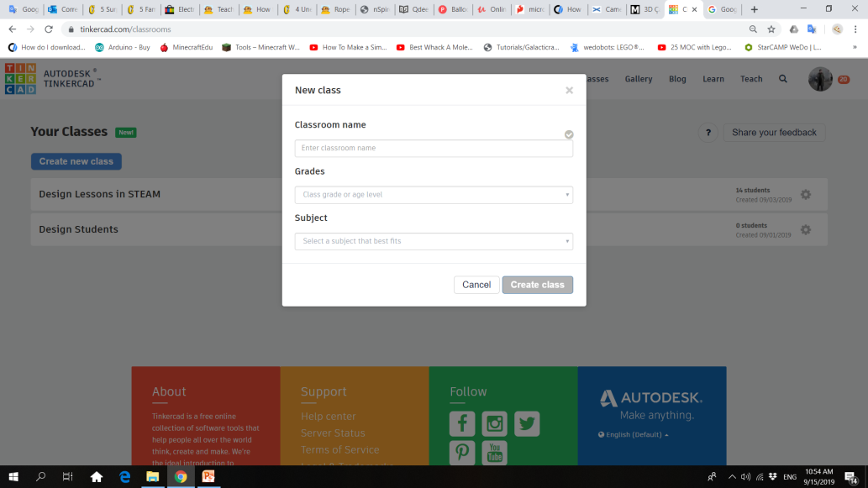The image size is (868, 488).
Task: Open the user profile avatar
Action: 820,79
